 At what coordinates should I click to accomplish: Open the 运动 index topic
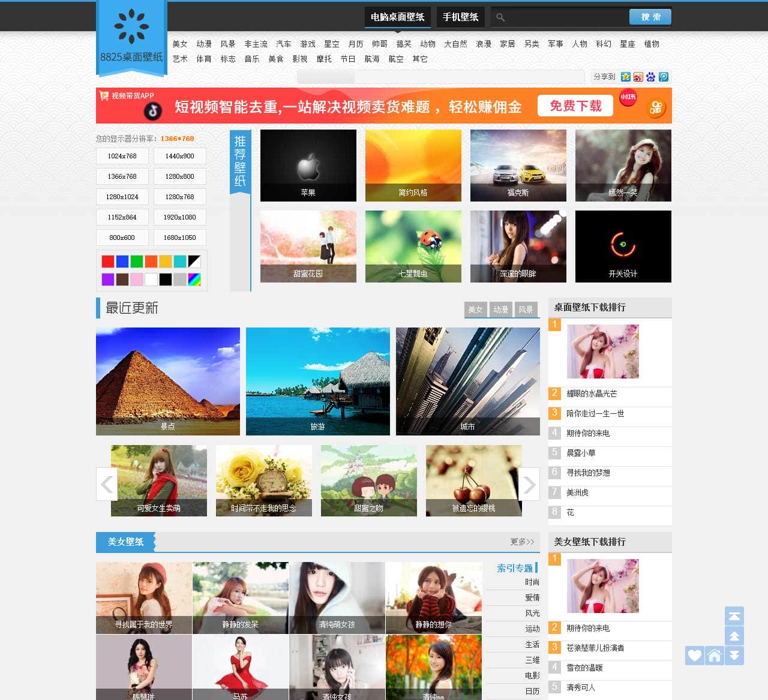tap(532, 629)
